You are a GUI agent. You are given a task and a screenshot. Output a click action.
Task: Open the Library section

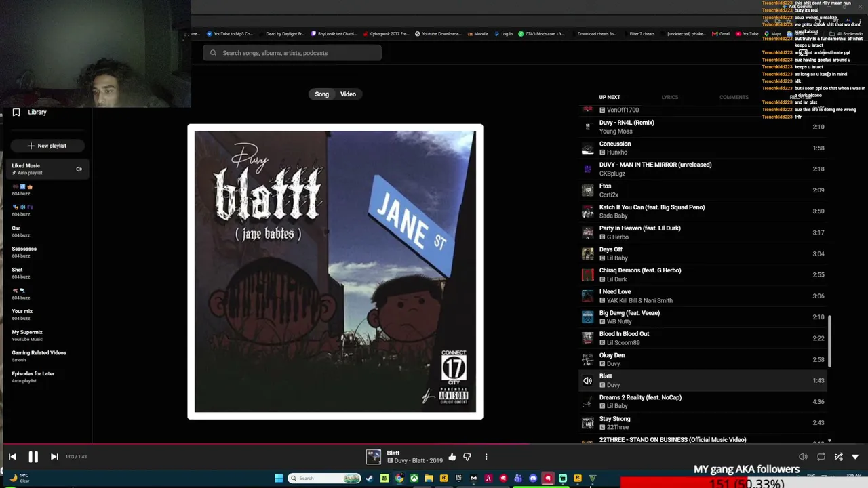[37, 113]
